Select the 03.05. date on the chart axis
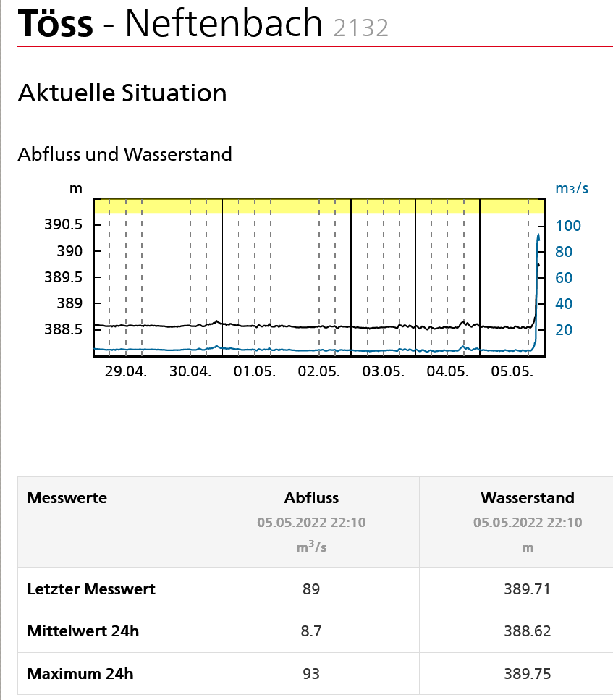Screen dimensions: 613x700 (383, 372)
